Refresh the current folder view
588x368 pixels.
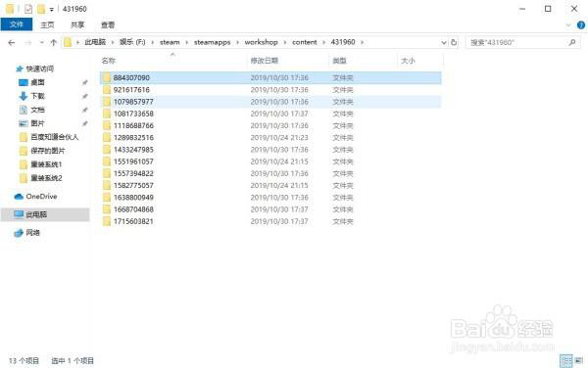point(454,42)
